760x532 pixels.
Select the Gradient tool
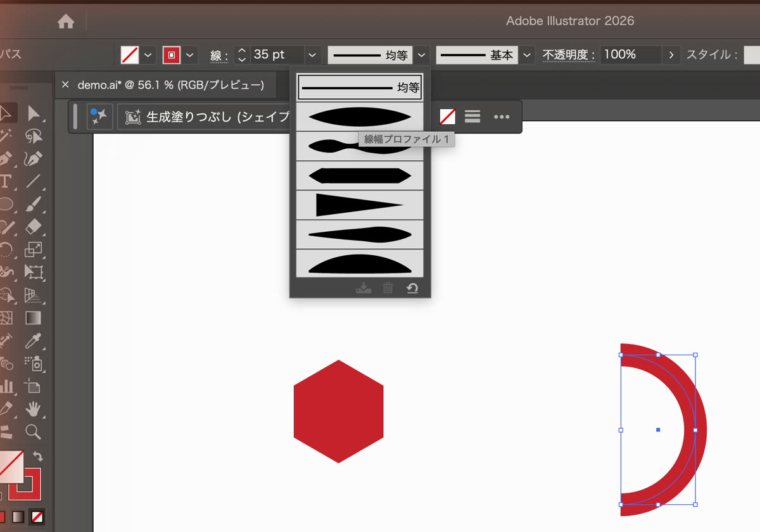point(34,318)
